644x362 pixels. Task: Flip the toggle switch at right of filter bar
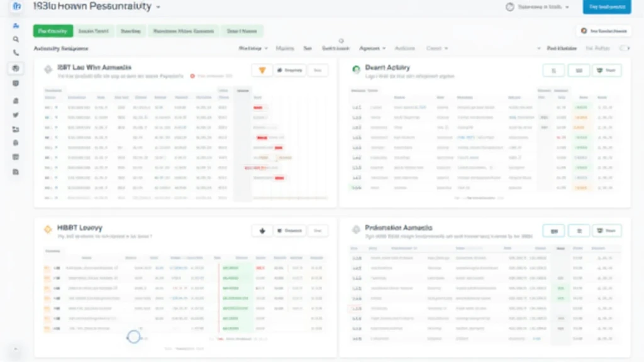pos(624,48)
